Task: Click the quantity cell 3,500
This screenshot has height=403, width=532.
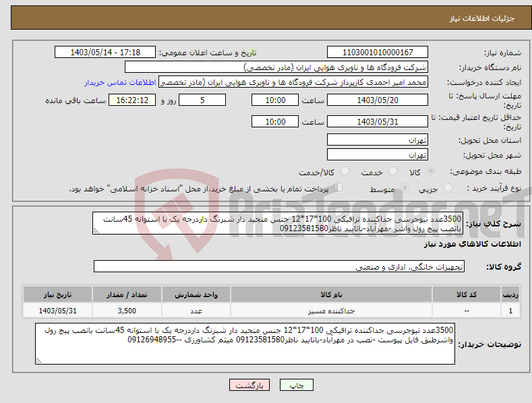Action: pos(127,311)
